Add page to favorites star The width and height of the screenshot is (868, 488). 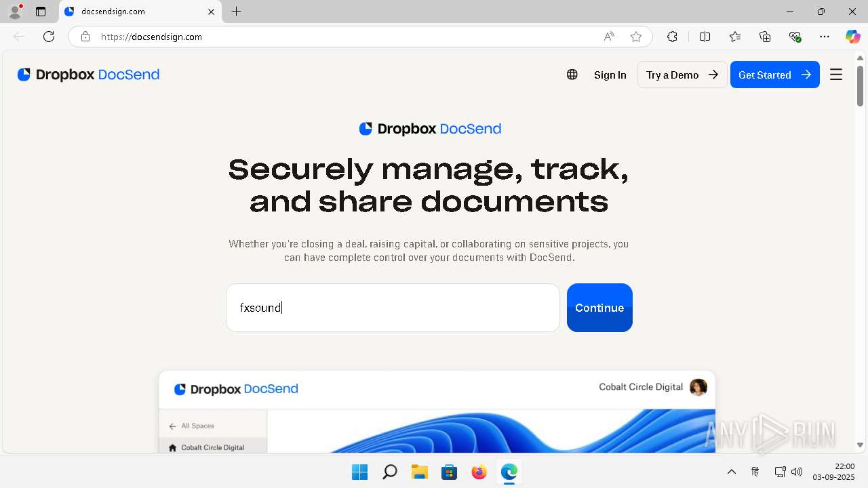click(x=636, y=37)
